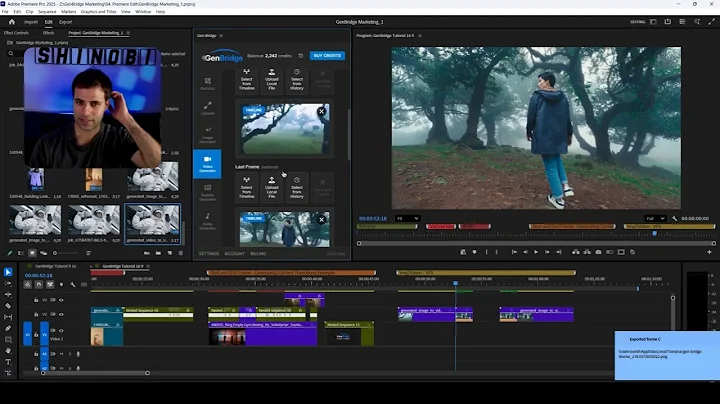This screenshot has width=720, height=404.
Task: Open the button editor plus icon
Action: point(709,252)
